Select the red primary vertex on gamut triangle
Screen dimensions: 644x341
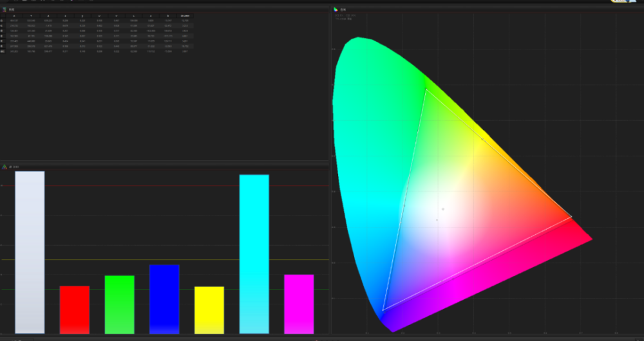point(571,217)
